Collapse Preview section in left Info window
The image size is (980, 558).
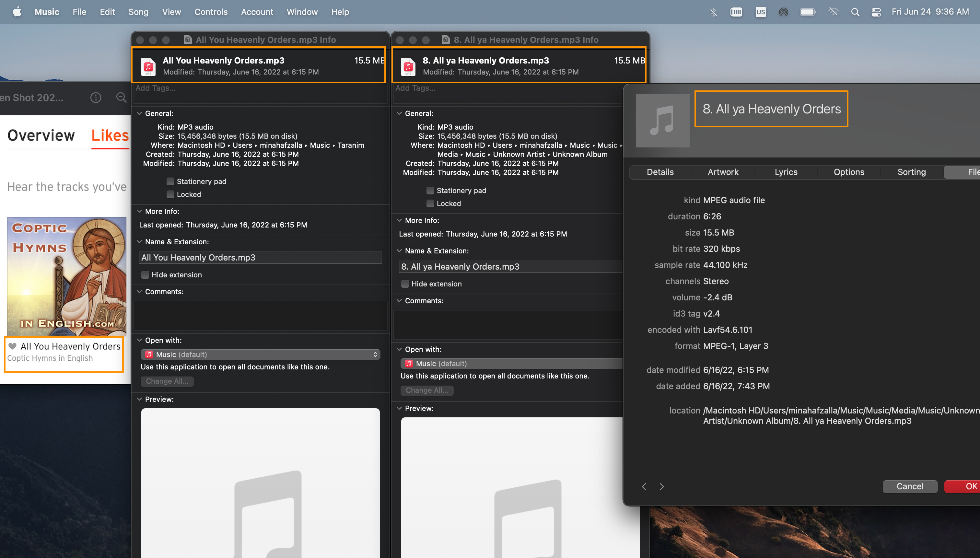pos(139,399)
